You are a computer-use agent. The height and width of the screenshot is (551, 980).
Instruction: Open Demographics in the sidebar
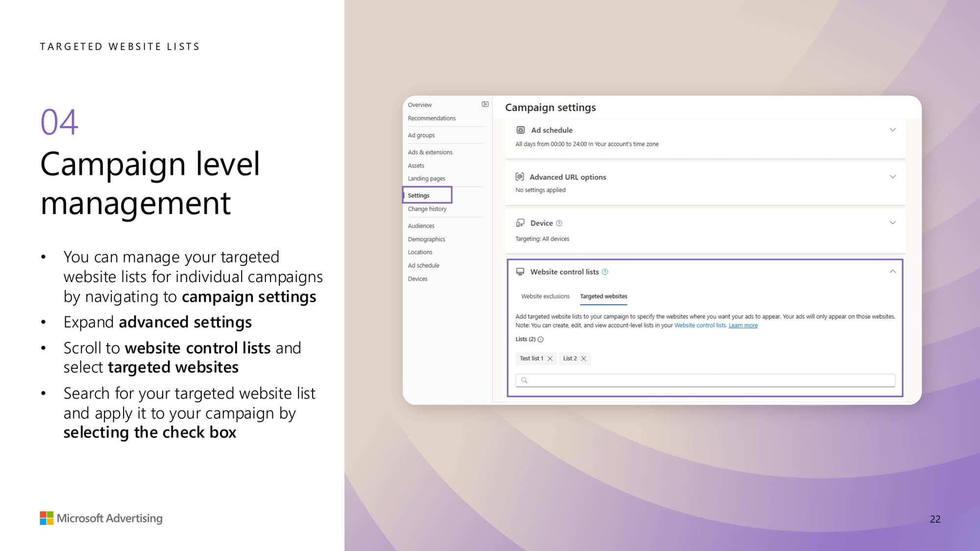coord(426,239)
